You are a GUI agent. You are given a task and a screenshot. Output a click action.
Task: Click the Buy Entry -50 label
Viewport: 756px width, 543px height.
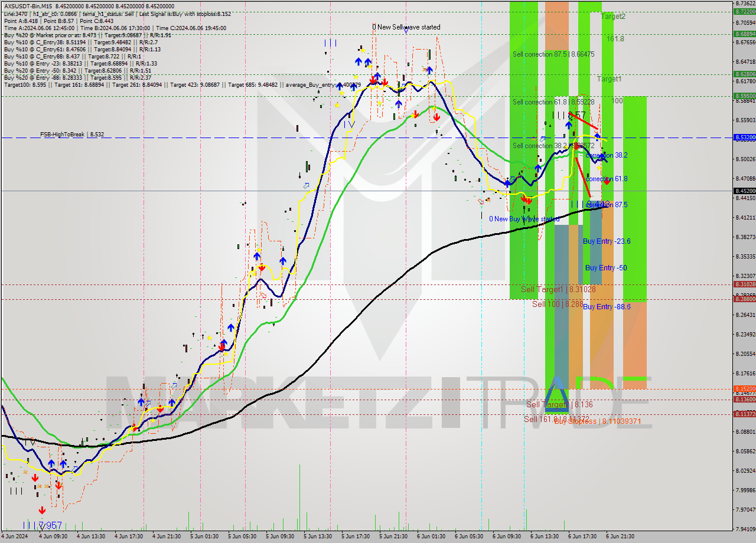pyautogui.click(x=606, y=268)
